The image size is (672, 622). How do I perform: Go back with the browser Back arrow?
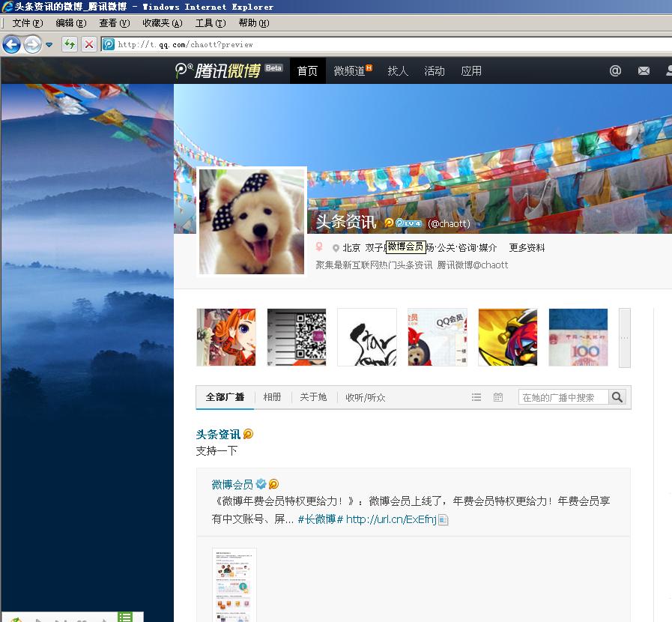[11, 44]
